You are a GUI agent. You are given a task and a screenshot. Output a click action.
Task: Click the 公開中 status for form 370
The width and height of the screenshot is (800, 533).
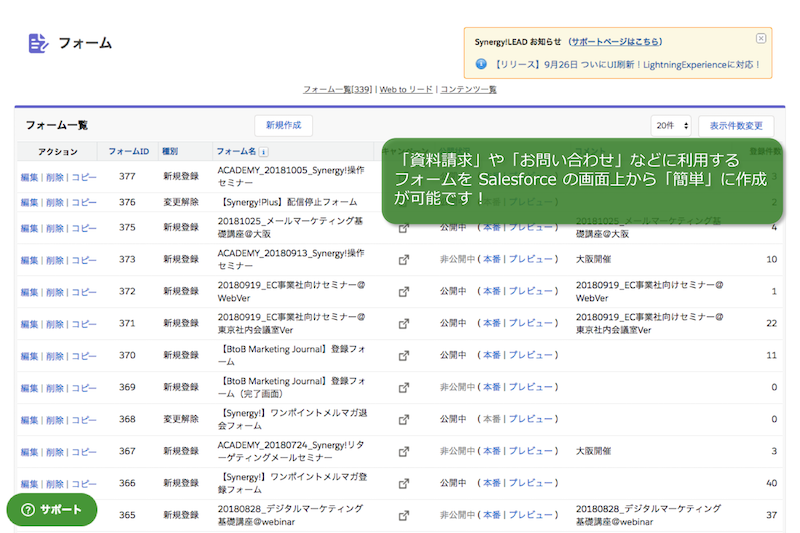tap(453, 355)
